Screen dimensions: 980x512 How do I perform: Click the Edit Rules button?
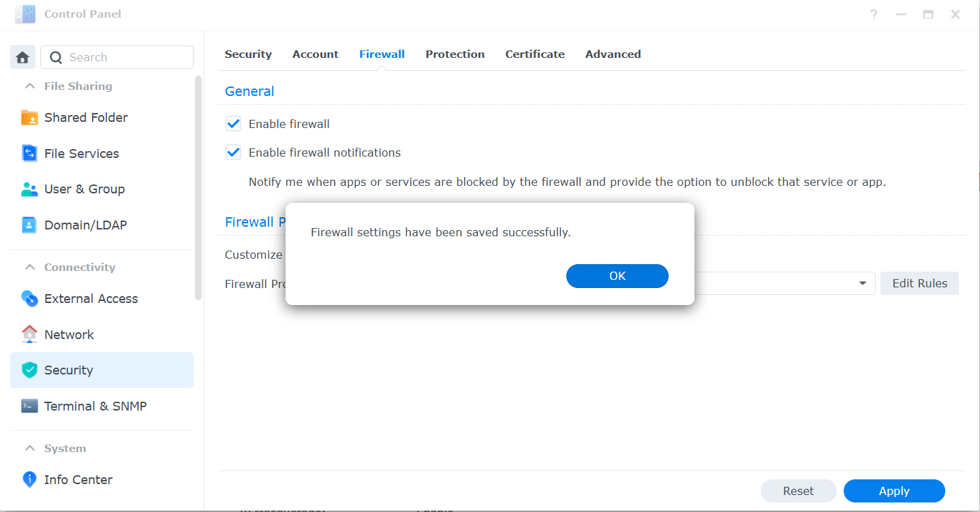click(x=919, y=283)
